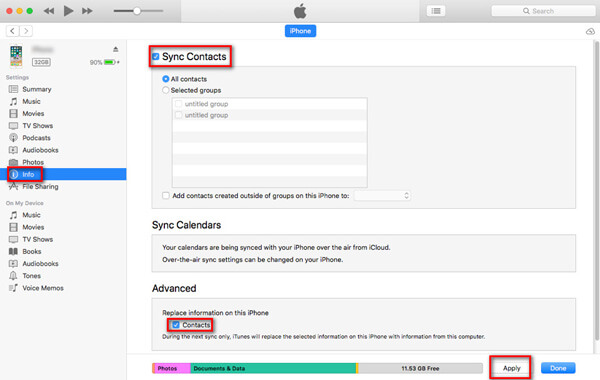Adjust the volume slider knob
This screenshot has width=600, height=380.
click(137, 11)
